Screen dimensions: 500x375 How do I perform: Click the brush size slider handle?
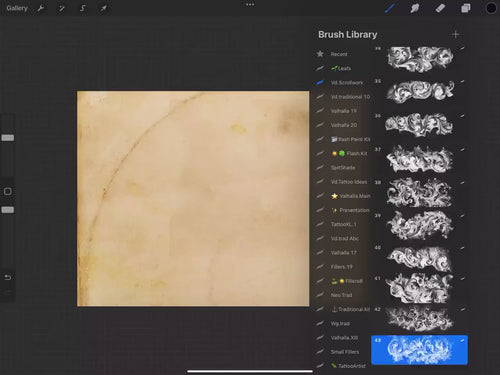pos(8,138)
